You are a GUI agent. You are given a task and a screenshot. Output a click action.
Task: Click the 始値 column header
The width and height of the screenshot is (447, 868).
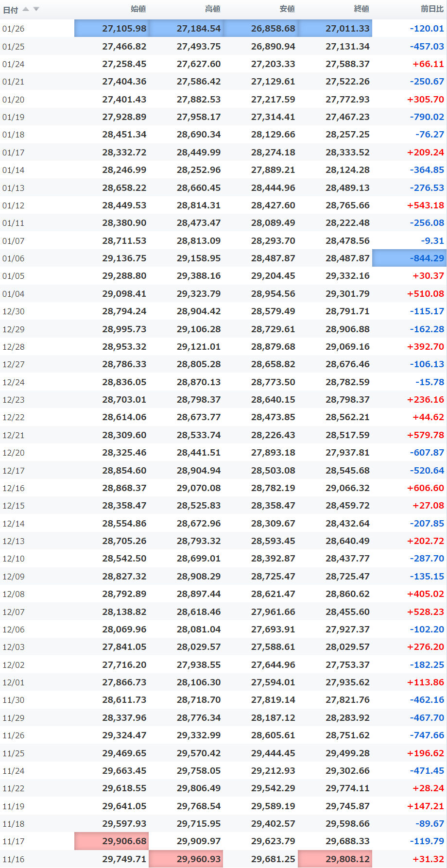pyautogui.click(x=138, y=9)
